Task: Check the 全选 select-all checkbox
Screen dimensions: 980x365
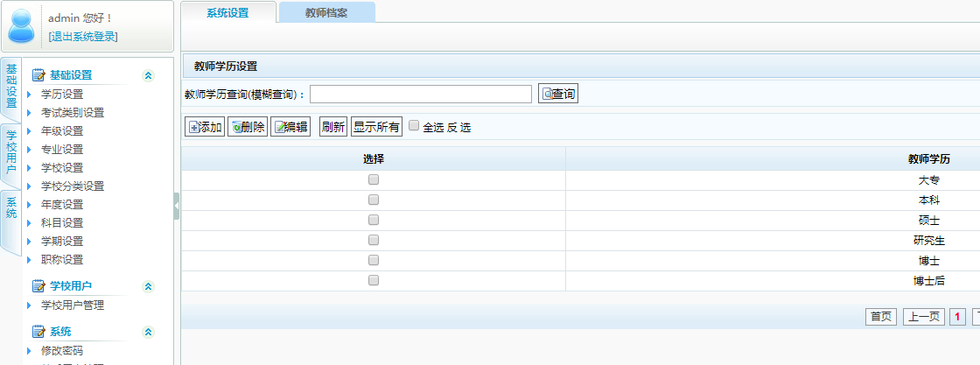Action: (414, 126)
